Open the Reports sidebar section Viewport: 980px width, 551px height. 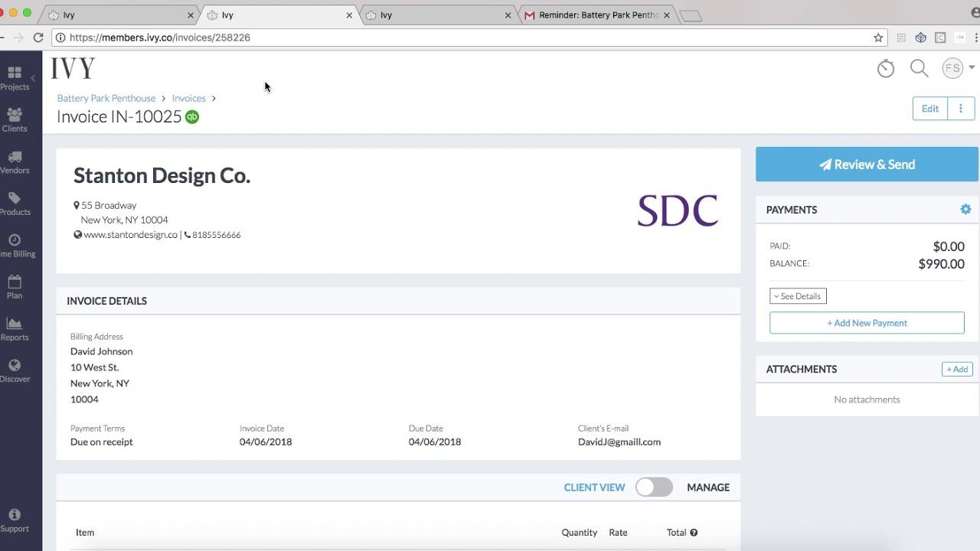pyautogui.click(x=15, y=328)
